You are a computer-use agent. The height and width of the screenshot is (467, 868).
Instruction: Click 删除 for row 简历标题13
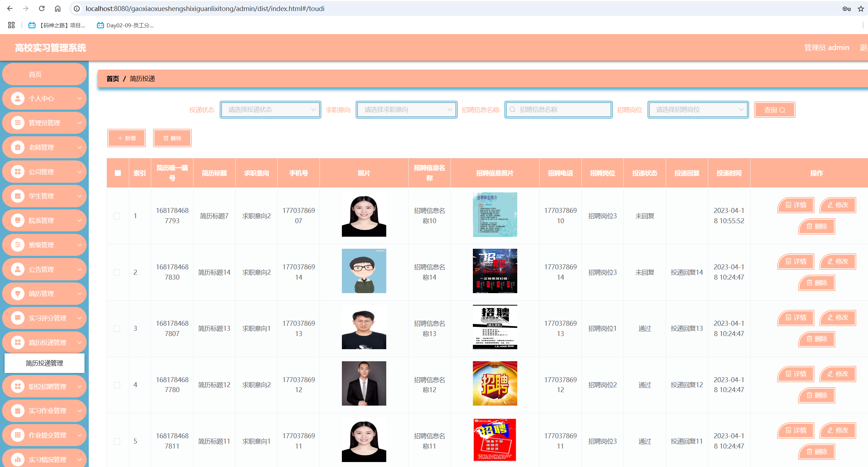(x=817, y=339)
